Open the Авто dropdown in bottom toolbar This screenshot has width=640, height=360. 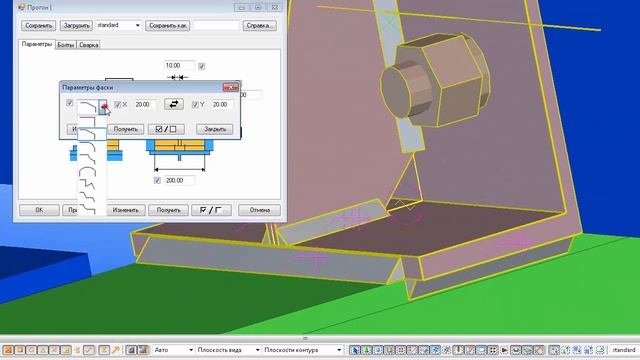(x=190, y=350)
